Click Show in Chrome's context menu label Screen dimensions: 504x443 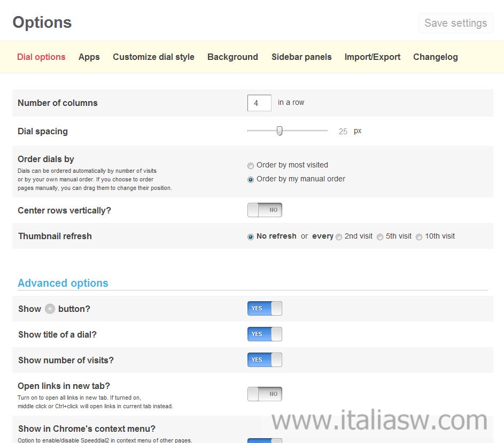point(87,429)
